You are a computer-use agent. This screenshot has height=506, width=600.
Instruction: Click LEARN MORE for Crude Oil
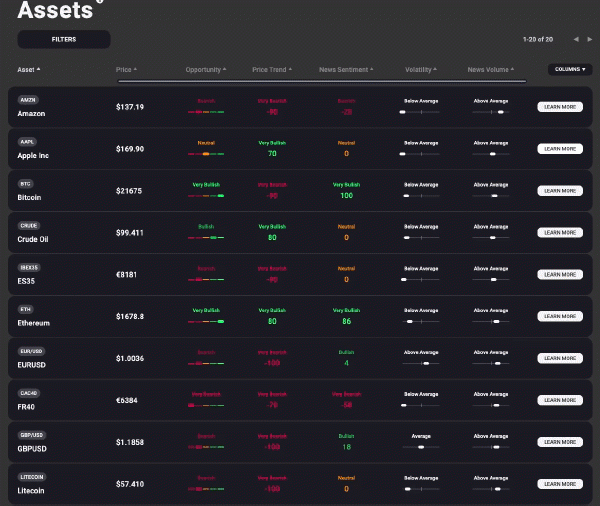(560, 232)
